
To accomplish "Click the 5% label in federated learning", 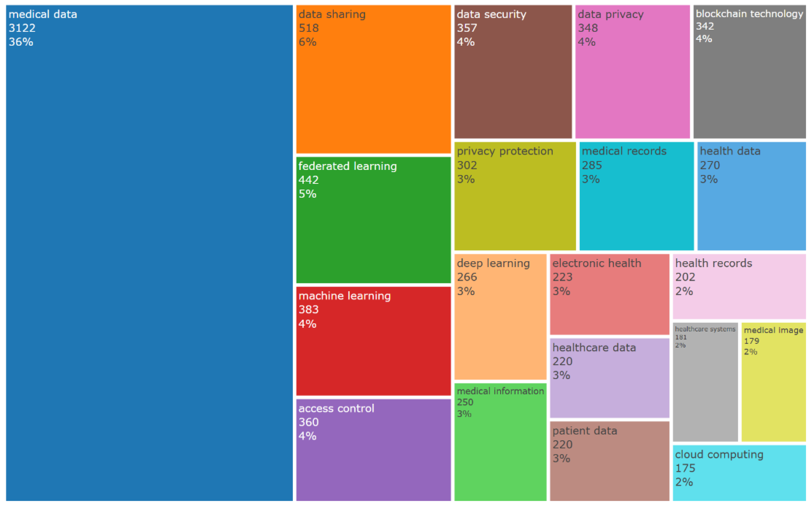I will point(308,194).
